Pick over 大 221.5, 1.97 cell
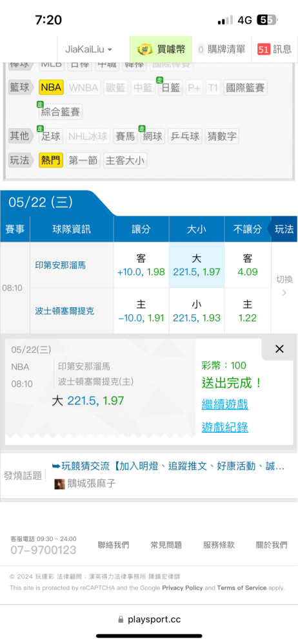 click(x=197, y=265)
